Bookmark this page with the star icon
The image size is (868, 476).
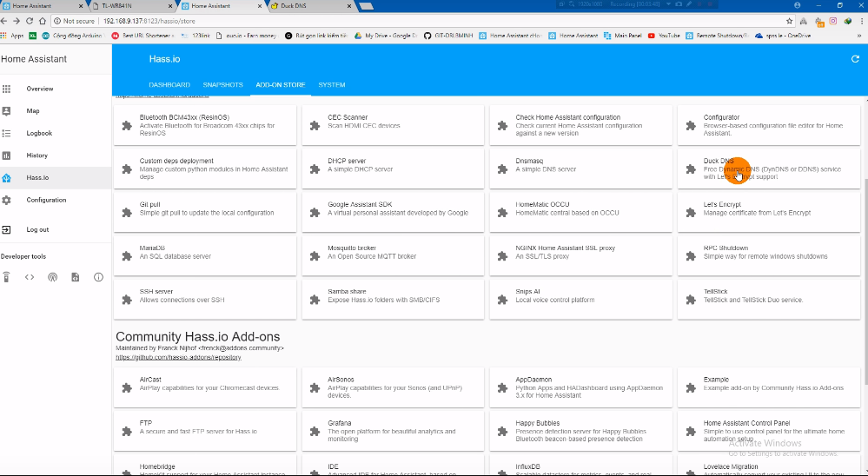[x=790, y=21]
